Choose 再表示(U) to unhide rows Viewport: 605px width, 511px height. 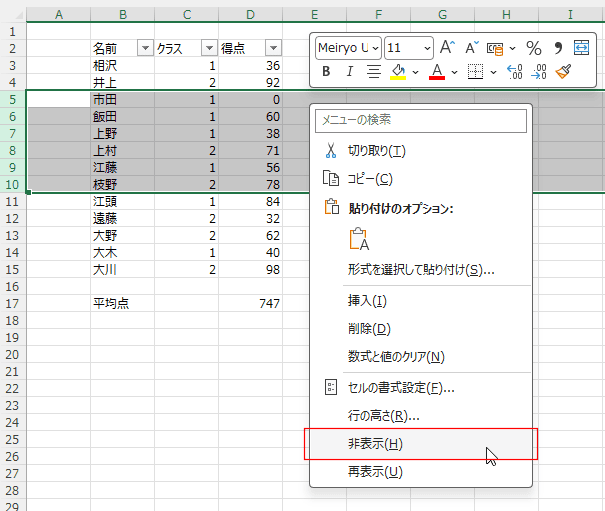pos(421,472)
